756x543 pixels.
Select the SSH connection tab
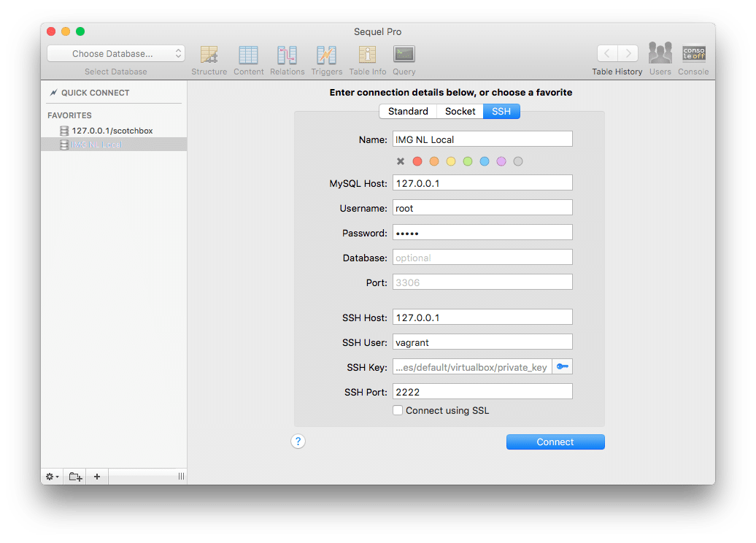tap(501, 112)
